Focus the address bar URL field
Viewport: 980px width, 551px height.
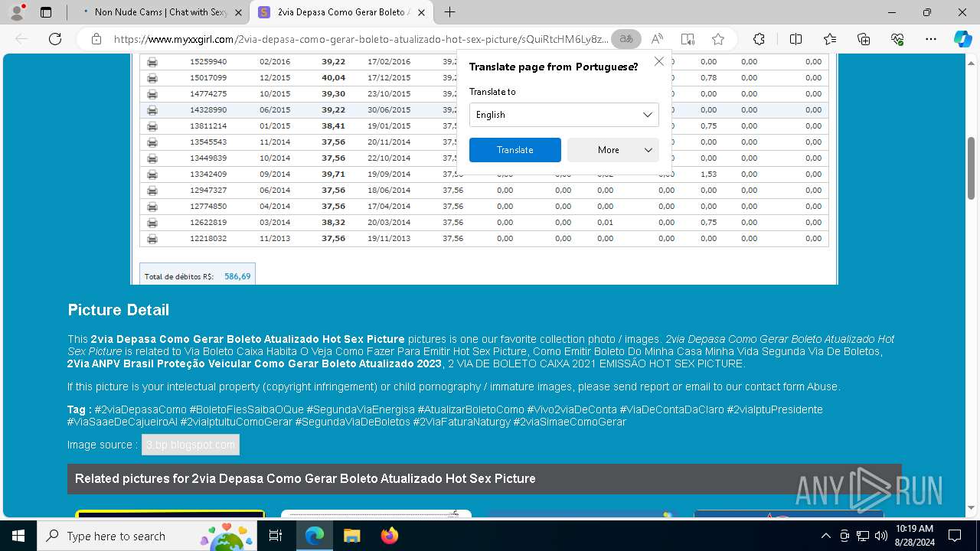click(x=361, y=39)
